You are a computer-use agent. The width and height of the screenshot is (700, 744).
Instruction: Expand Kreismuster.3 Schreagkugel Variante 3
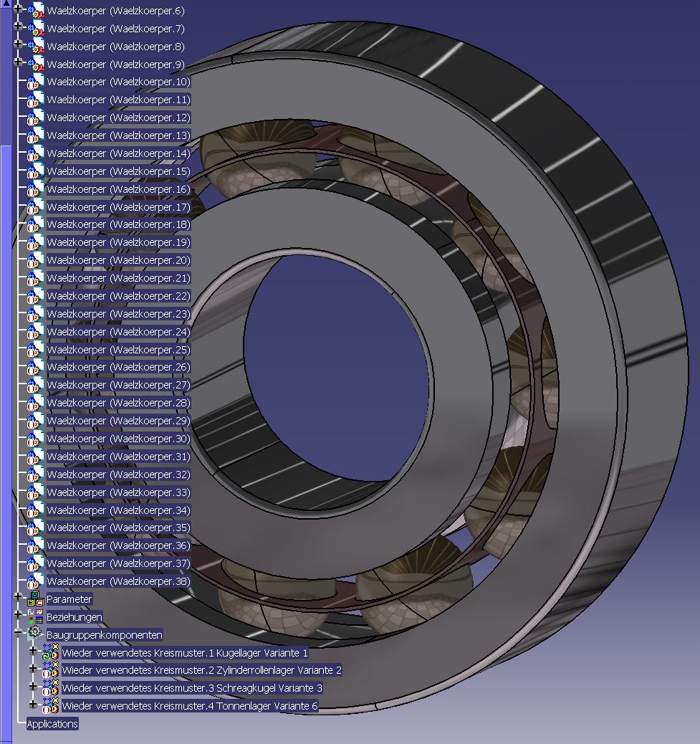tap(33, 687)
